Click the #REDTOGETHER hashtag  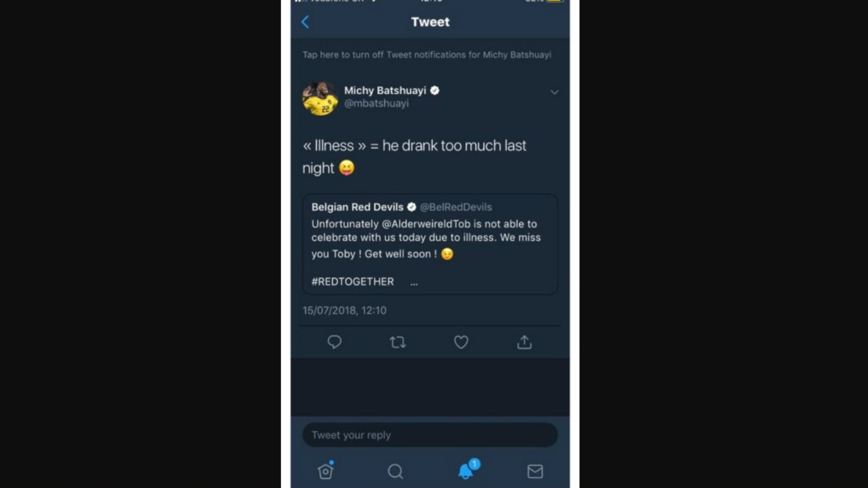353,282
